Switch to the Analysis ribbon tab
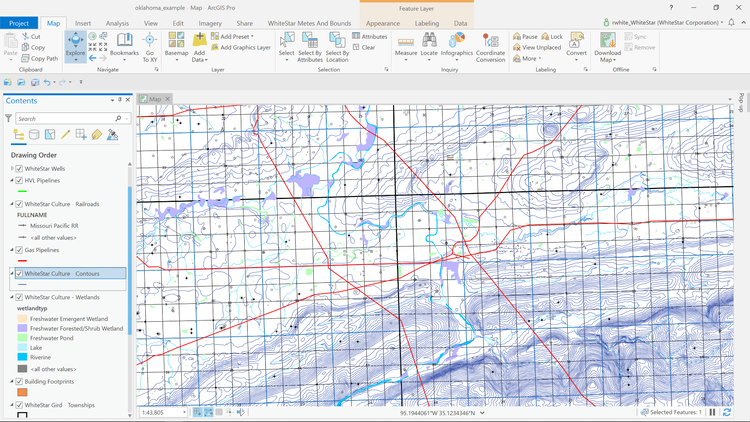Screen dimensions: 750x422 (117, 23)
